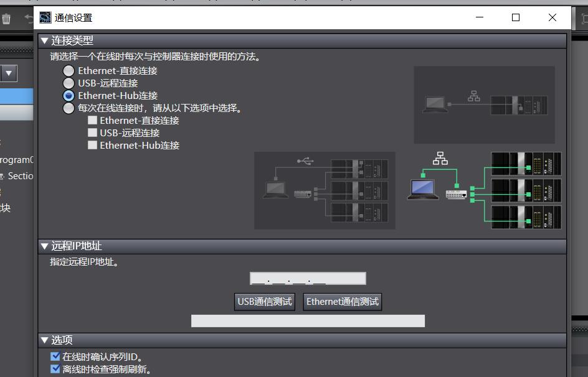
Task: Toggle 离线时检查强制刷新 checkbox
Action: 55,370
